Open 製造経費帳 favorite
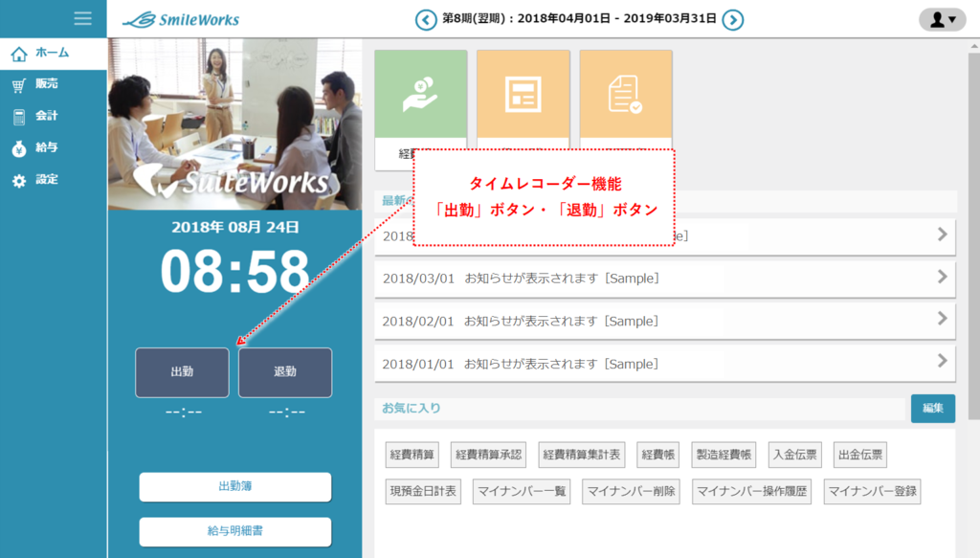The image size is (980, 558). point(724,455)
